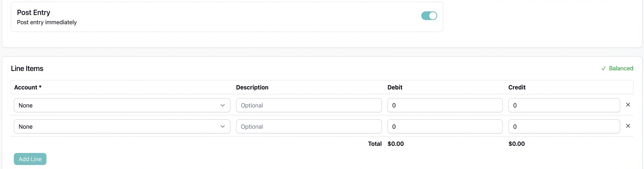Expand the second row Account dropdown

122,126
